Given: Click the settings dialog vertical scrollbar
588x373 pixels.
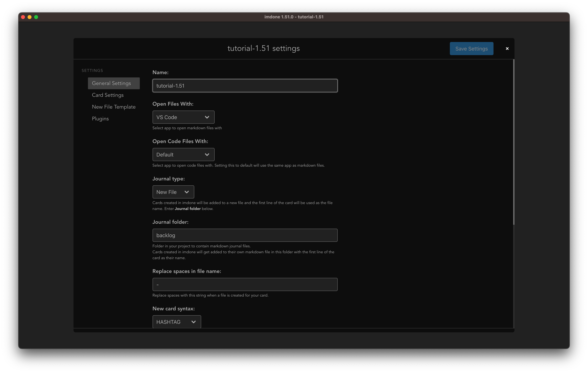Looking at the screenshot, I should (x=514, y=142).
